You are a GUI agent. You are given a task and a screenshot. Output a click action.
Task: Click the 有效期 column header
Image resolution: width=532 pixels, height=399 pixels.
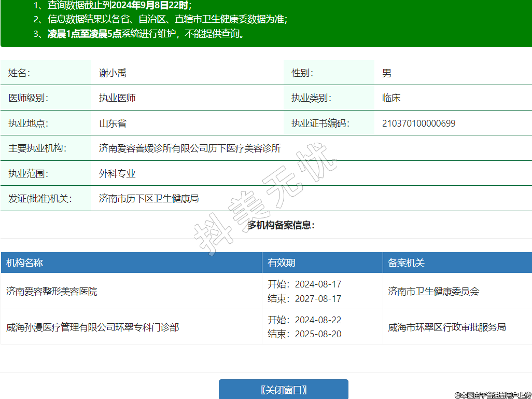point(282,263)
